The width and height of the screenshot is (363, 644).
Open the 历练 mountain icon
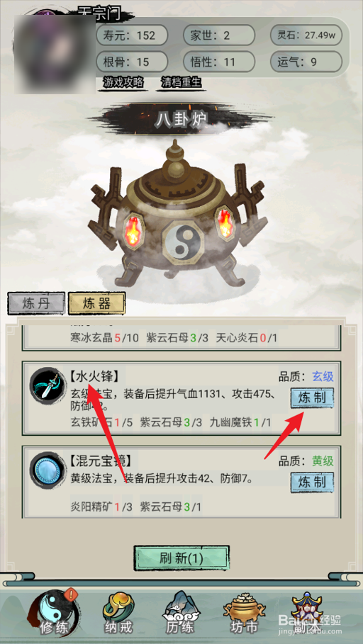[181, 613]
